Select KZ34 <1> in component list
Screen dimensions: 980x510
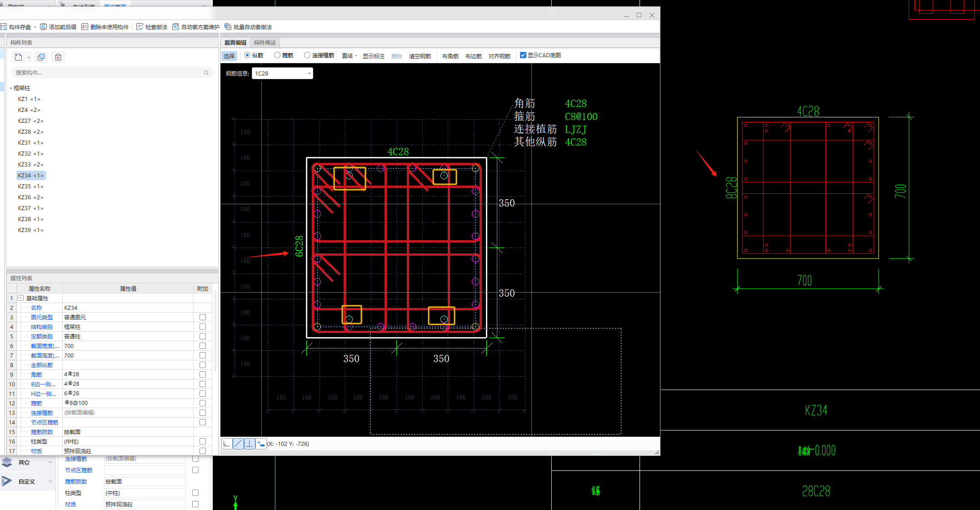(x=31, y=175)
